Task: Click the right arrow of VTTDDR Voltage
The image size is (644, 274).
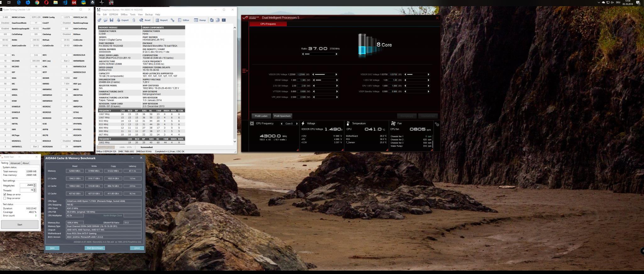Action: pyautogui.click(x=337, y=91)
